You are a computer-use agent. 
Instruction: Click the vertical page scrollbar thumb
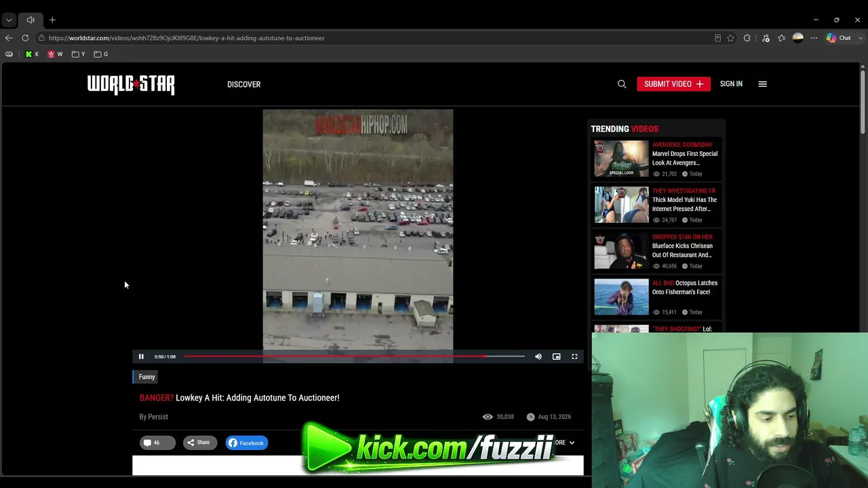point(863,102)
